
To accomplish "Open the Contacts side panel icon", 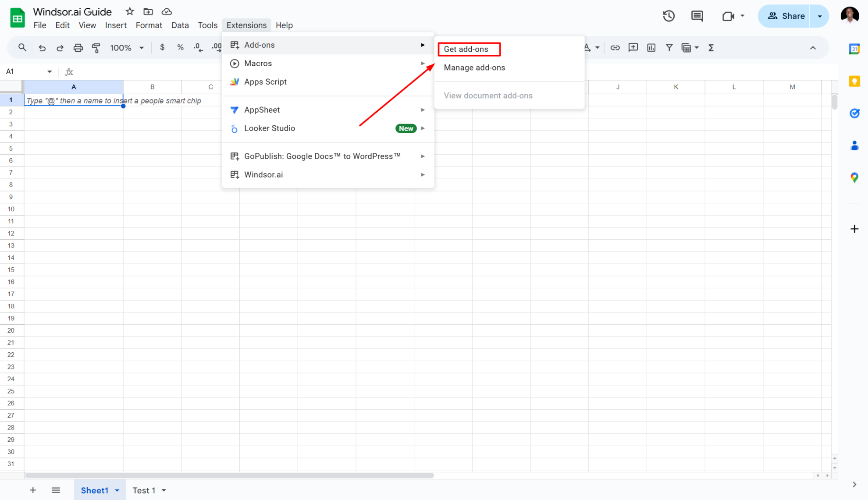I will [854, 145].
